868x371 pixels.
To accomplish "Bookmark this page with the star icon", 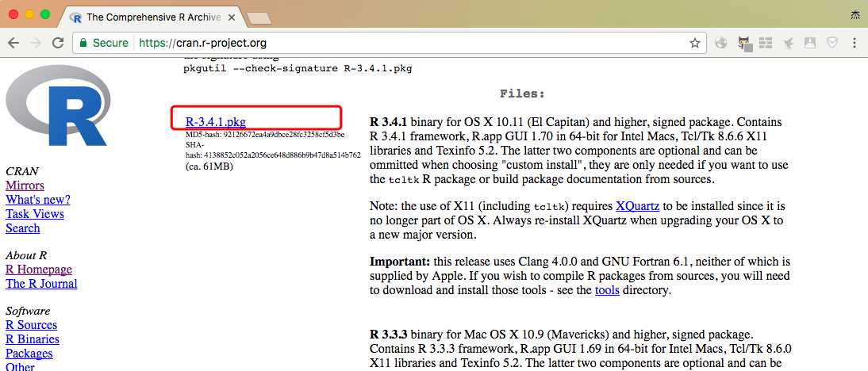I will tap(695, 43).
